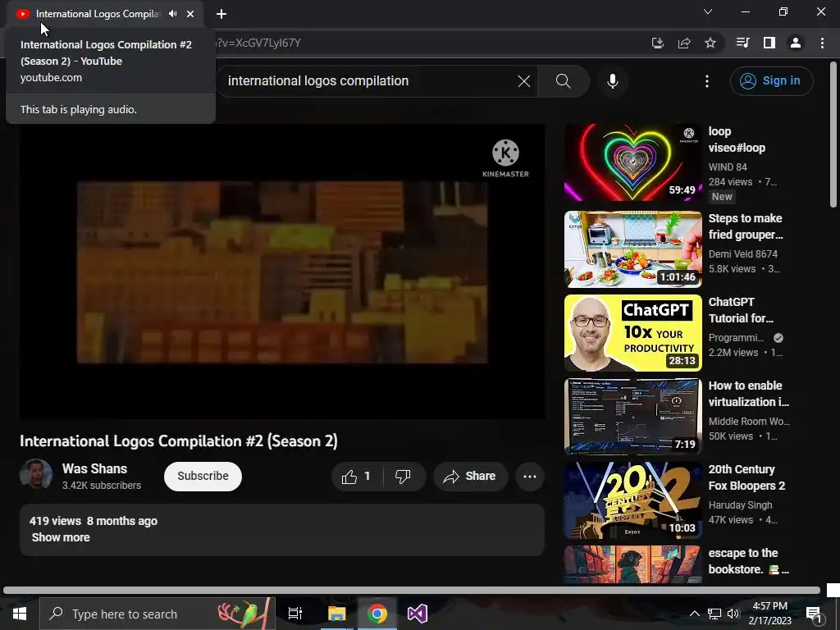The width and height of the screenshot is (840, 630).
Task: Click the Sign in button
Action: point(771,81)
